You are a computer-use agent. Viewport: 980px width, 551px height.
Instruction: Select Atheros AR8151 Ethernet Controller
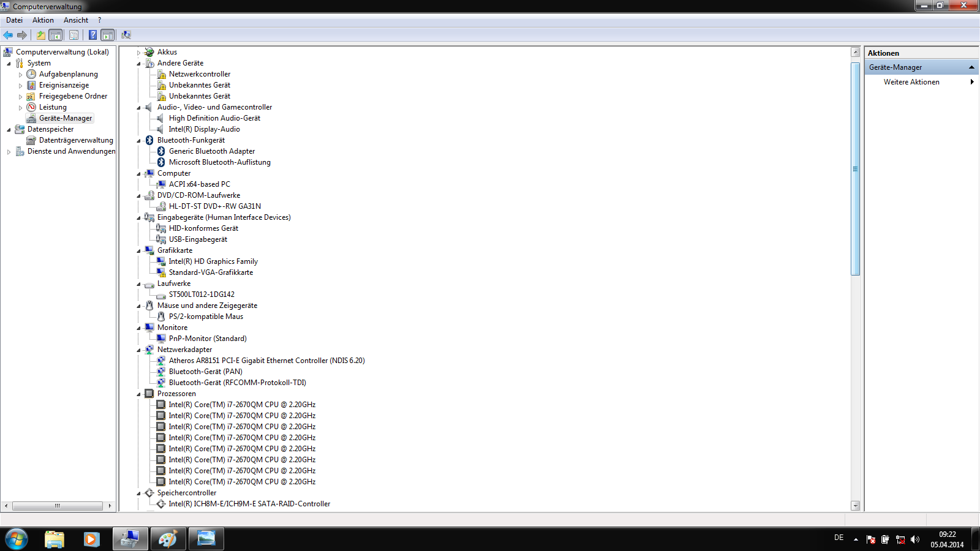266,361
